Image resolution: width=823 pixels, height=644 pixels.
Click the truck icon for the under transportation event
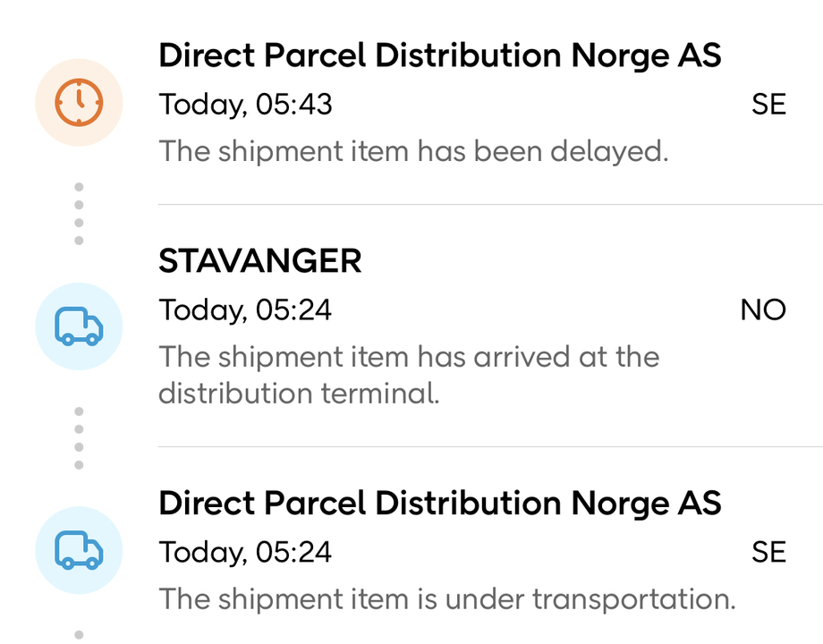tap(79, 549)
